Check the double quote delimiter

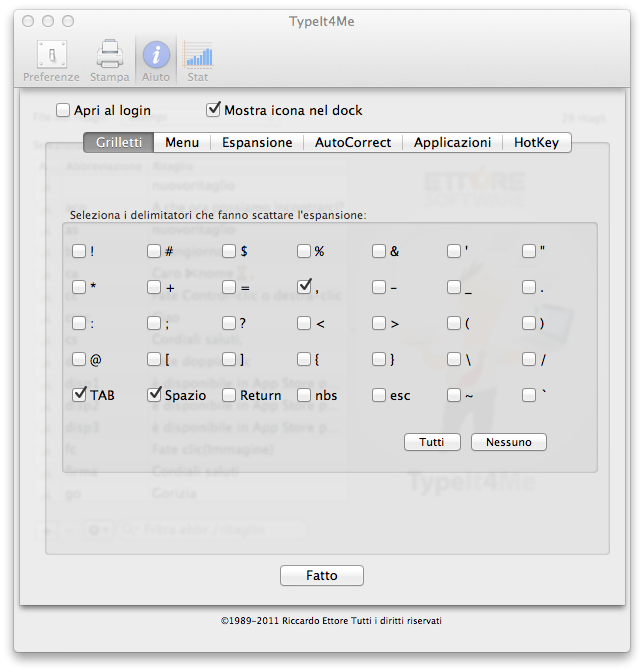pos(529,251)
